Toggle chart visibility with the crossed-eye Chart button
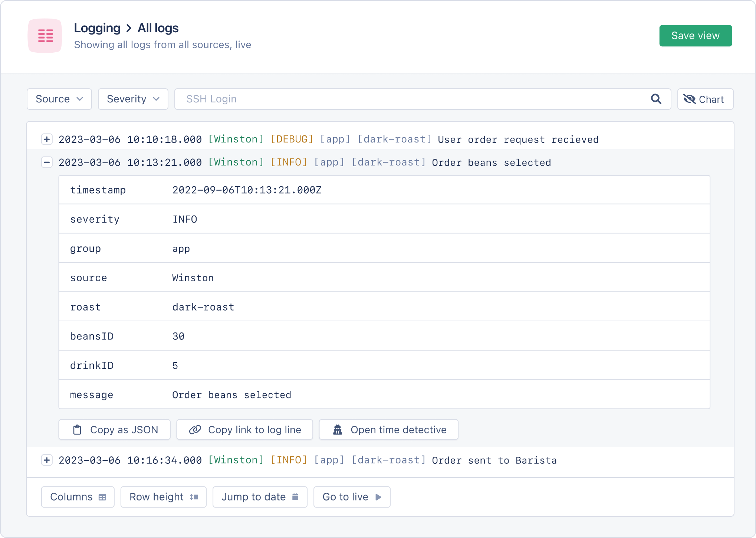Screen dimensions: 756x538 [705, 99]
